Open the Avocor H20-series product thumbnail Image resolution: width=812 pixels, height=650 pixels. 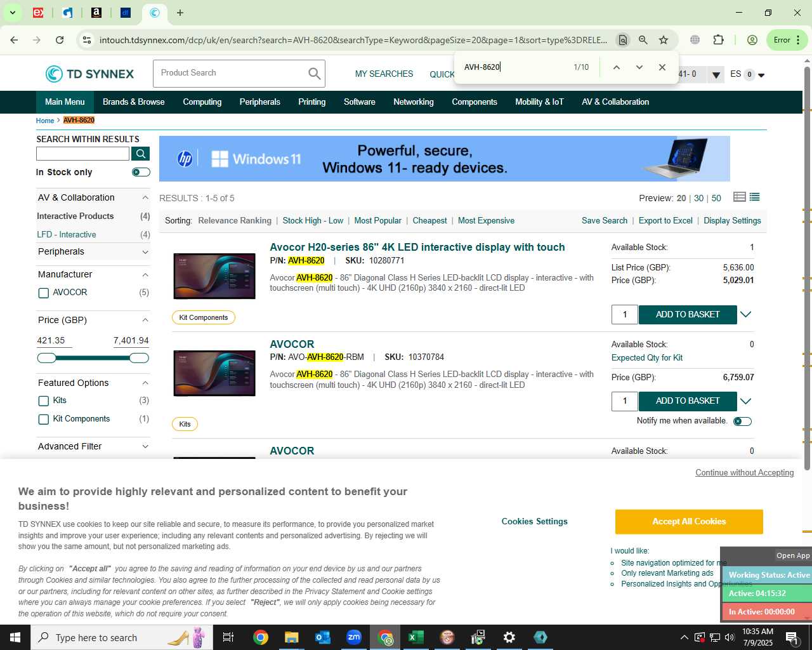tap(214, 276)
